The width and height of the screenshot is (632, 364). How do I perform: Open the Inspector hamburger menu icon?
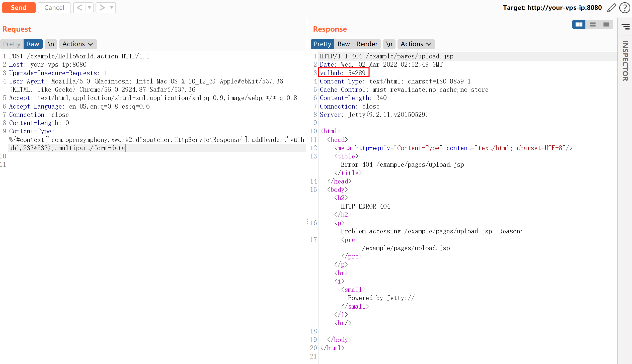tap(625, 26)
